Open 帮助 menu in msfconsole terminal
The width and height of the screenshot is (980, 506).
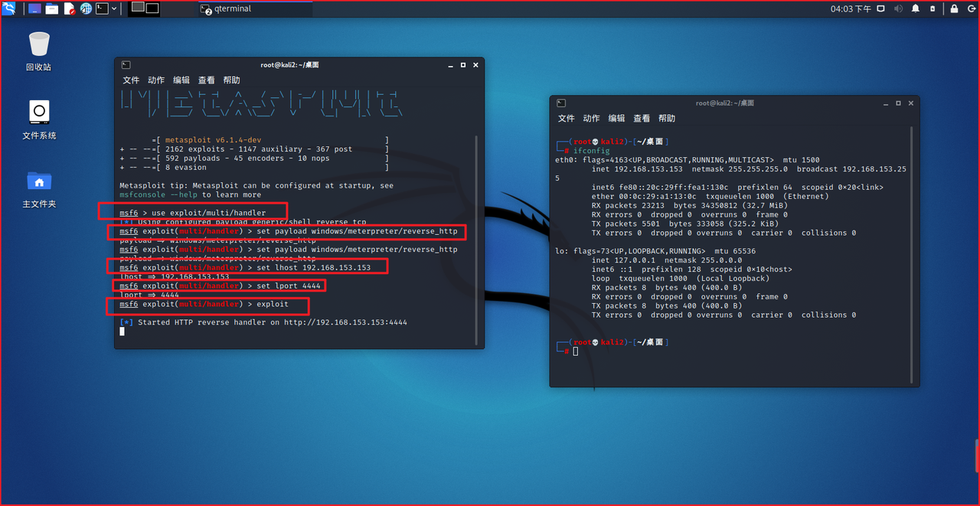(231, 80)
